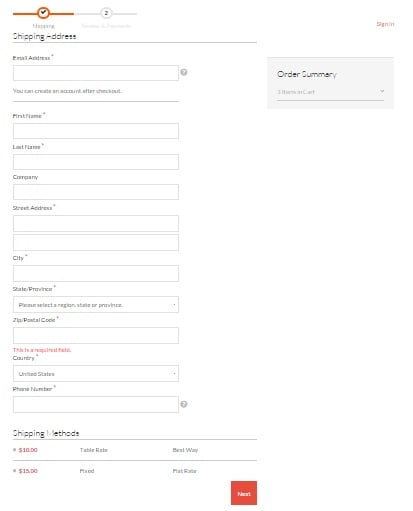The width and height of the screenshot is (413, 511).
Task: Select the $10.00 Table Rate shipping option
Action: coord(14,450)
